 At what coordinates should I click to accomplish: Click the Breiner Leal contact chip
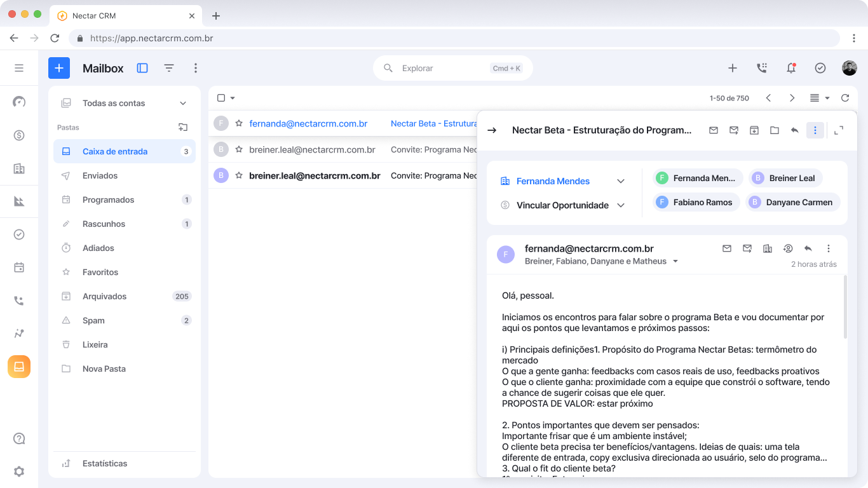(785, 178)
